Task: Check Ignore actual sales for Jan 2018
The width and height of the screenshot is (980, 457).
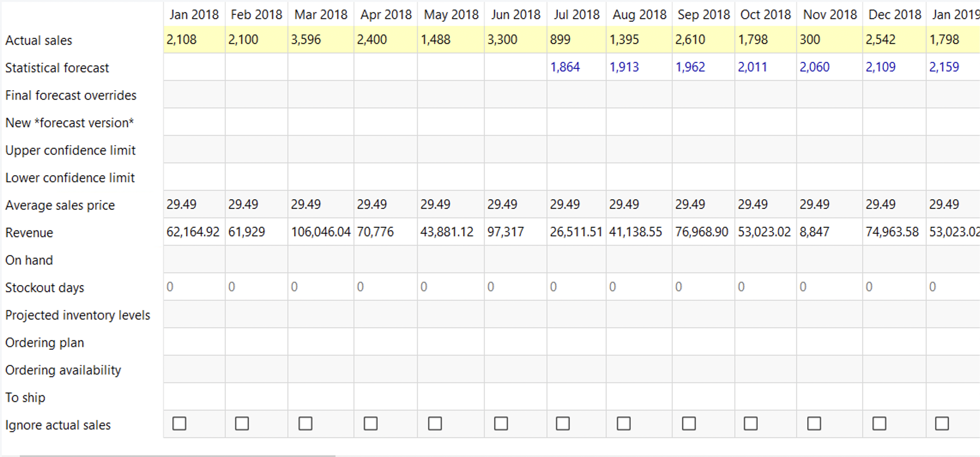Action: [x=179, y=423]
